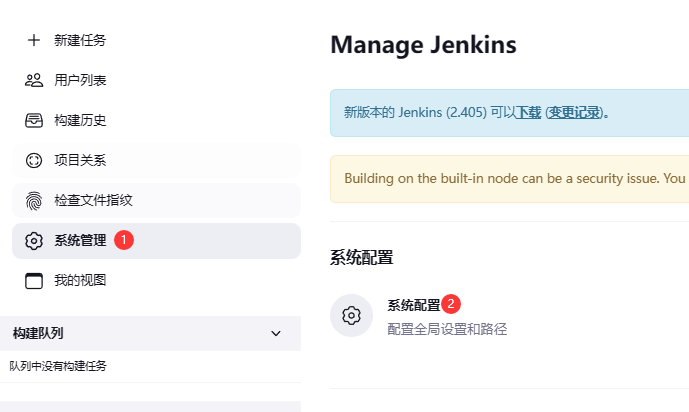This screenshot has width=689, height=412.
Task: Click the people icon beside 用户列表
Action: coord(34,80)
